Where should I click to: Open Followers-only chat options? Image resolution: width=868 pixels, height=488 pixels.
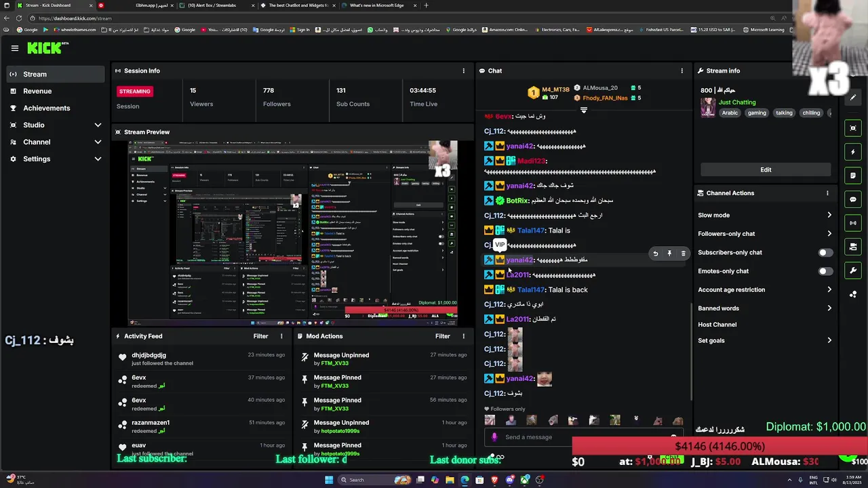pos(765,234)
